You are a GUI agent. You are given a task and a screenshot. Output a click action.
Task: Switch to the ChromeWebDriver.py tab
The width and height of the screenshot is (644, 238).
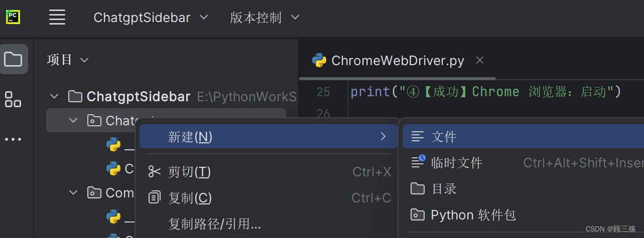(x=398, y=61)
